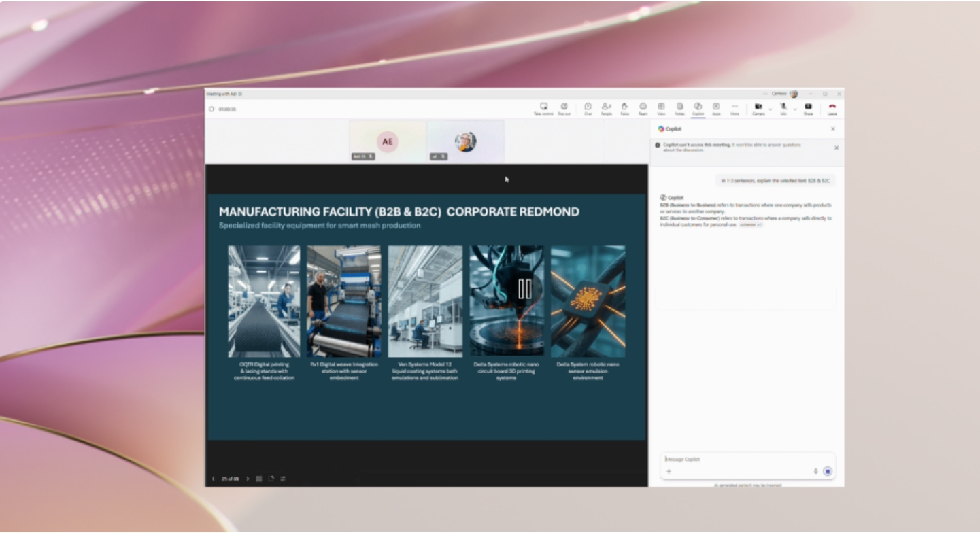Select the participant tile with photo

[x=466, y=141]
